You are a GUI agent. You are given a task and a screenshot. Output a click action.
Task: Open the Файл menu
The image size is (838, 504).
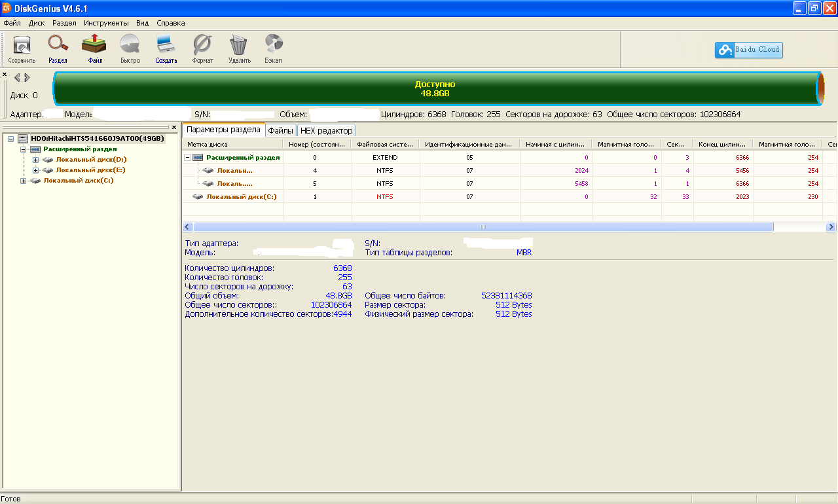(12, 23)
